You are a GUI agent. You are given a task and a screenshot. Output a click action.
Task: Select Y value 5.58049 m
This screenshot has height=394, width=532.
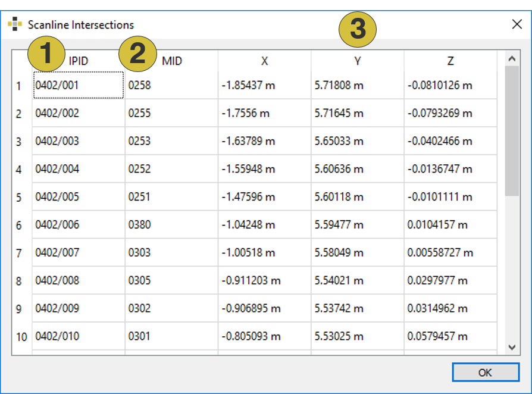point(357,252)
